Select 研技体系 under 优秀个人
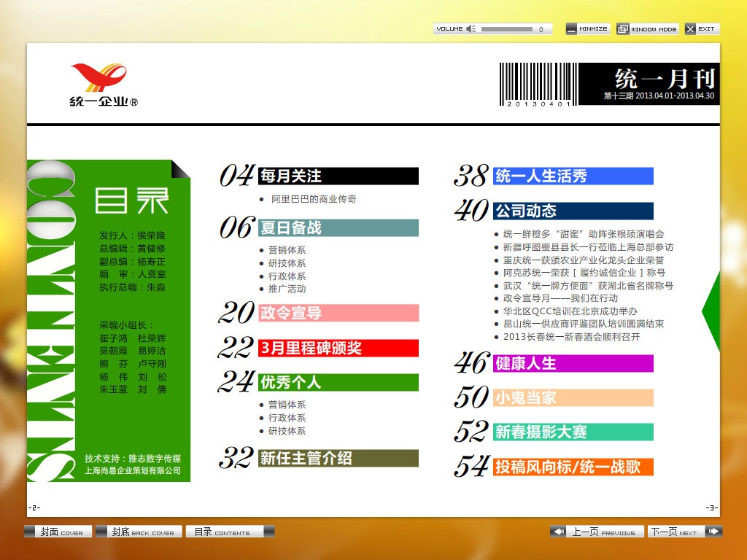Image resolution: width=747 pixels, height=560 pixels. (287, 430)
